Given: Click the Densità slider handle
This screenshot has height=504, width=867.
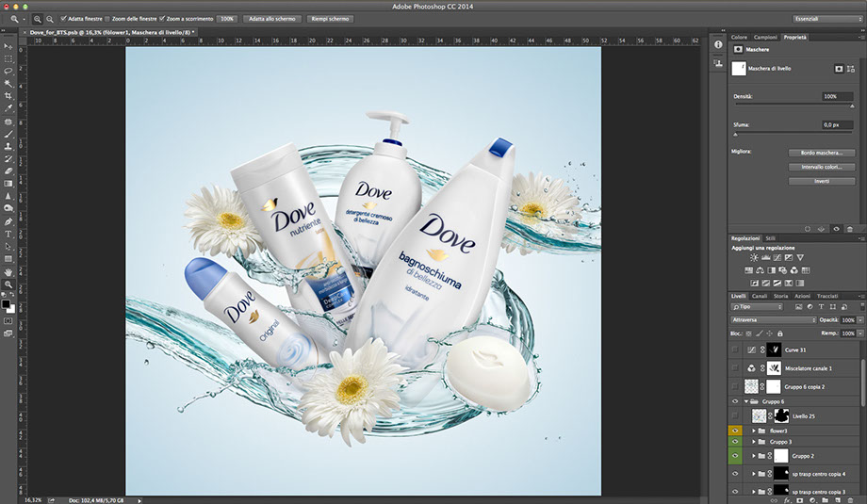Looking at the screenshot, I should point(852,106).
